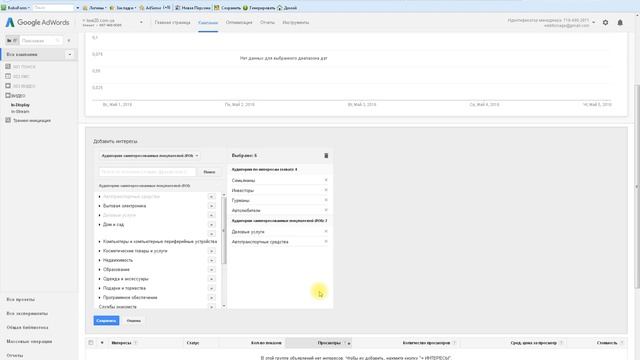
Task: Add Одежда и аксессуары arrow button
Action: [211, 279]
